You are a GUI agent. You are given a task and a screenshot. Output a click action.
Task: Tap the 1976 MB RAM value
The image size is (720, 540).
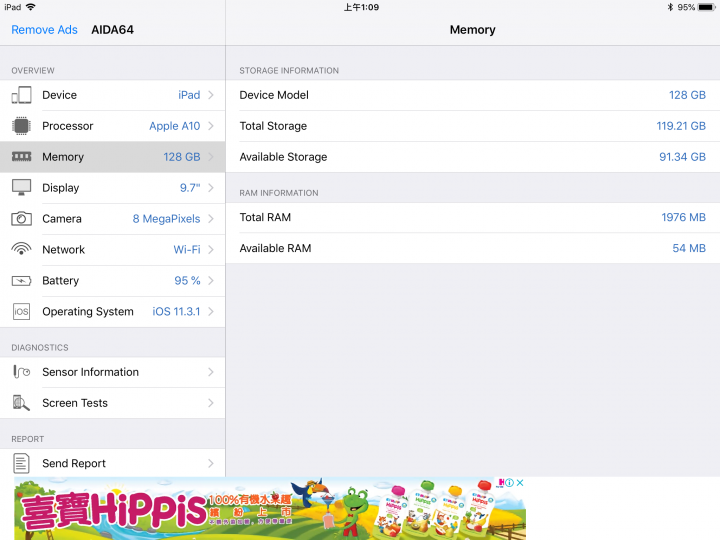click(683, 217)
